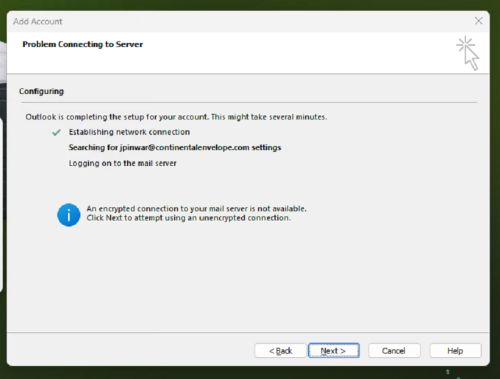Click the 'Problem Connecting to Server' heading
Image resolution: width=500 pixels, height=379 pixels.
(83, 44)
